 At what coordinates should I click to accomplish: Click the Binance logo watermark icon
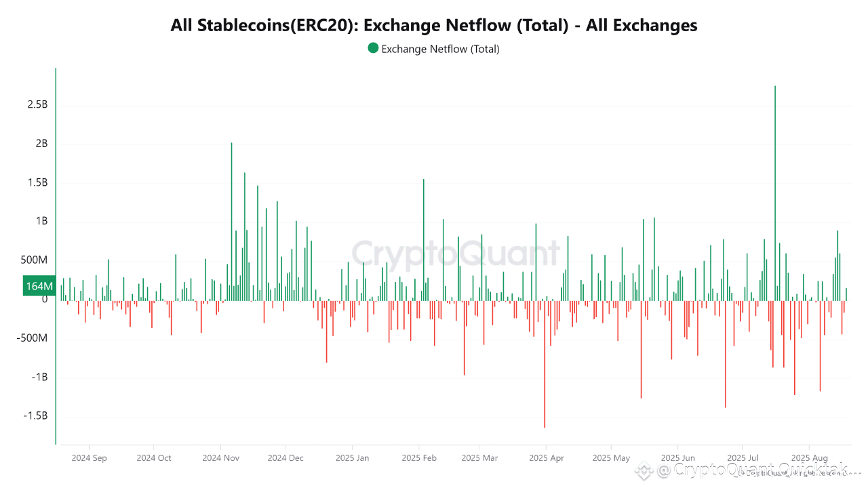(644, 470)
